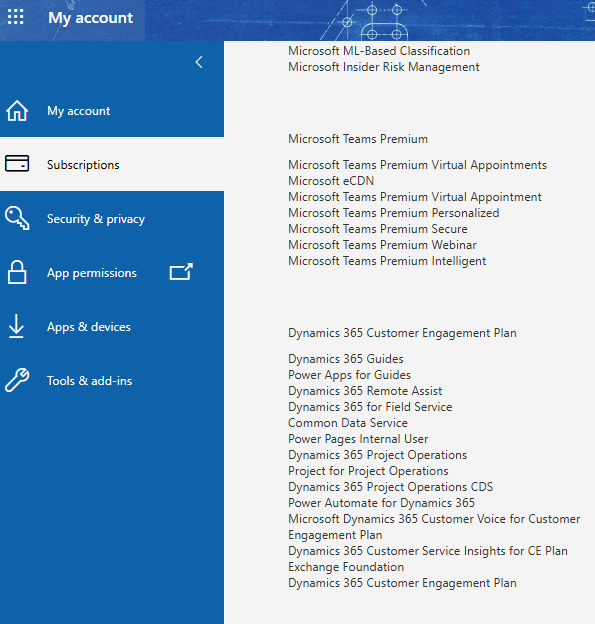Image resolution: width=595 pixels, height=624 pixels.
Task: Open the app launcher waffle icon
Action: tap(16, 17)
